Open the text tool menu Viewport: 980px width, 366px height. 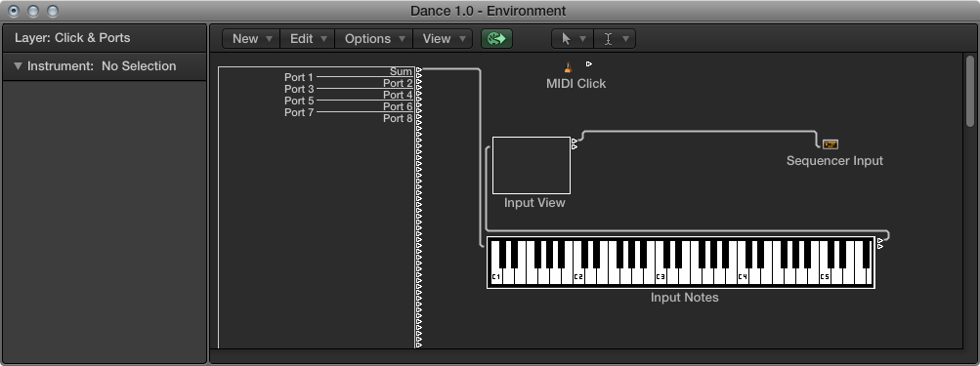click(x=615, y=39)
